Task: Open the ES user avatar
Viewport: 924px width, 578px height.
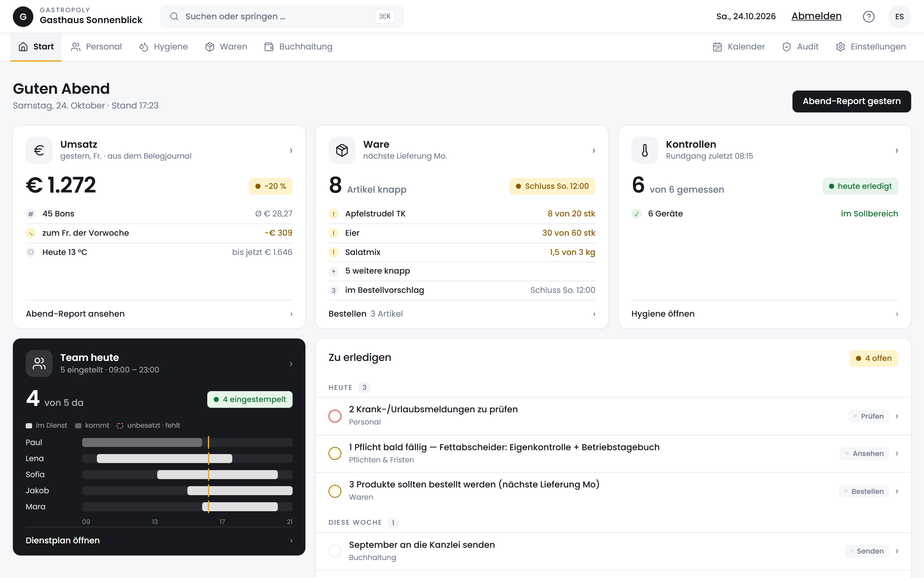Action: [899, 16]
